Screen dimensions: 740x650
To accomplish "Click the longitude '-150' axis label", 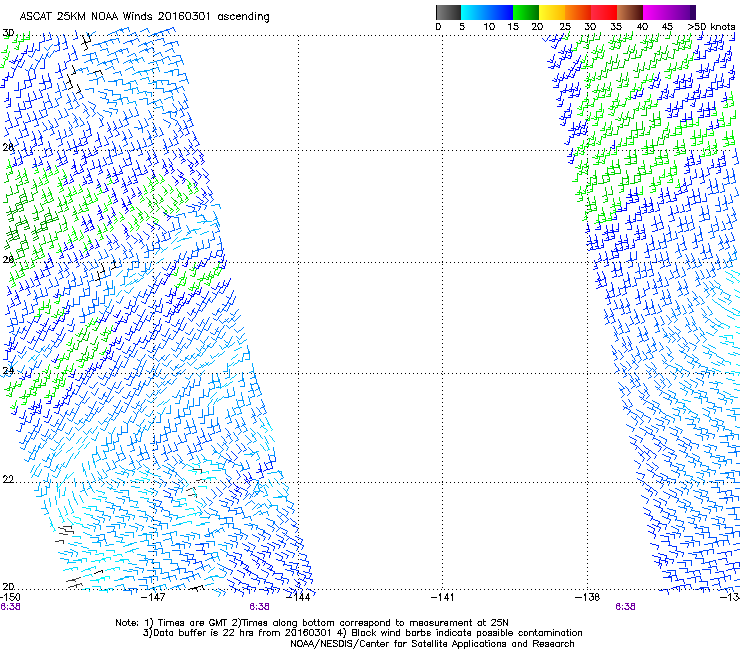I will 10,597.
